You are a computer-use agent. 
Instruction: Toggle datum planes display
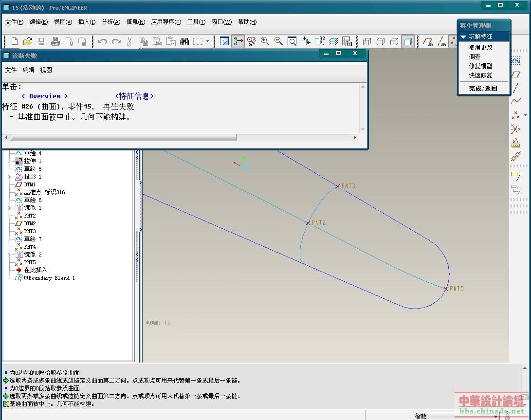[428, 41]
